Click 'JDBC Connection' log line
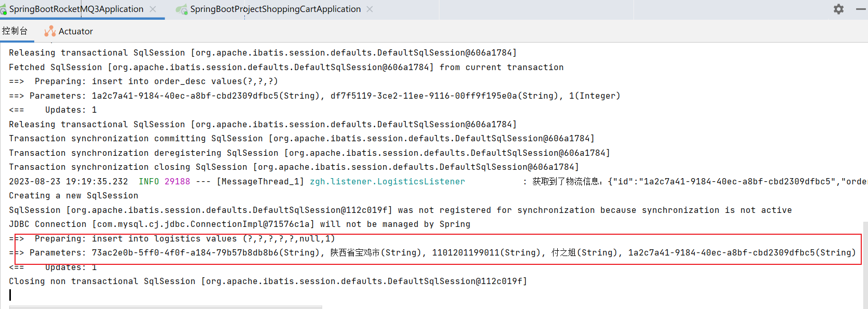 click(x=240, y=224)
